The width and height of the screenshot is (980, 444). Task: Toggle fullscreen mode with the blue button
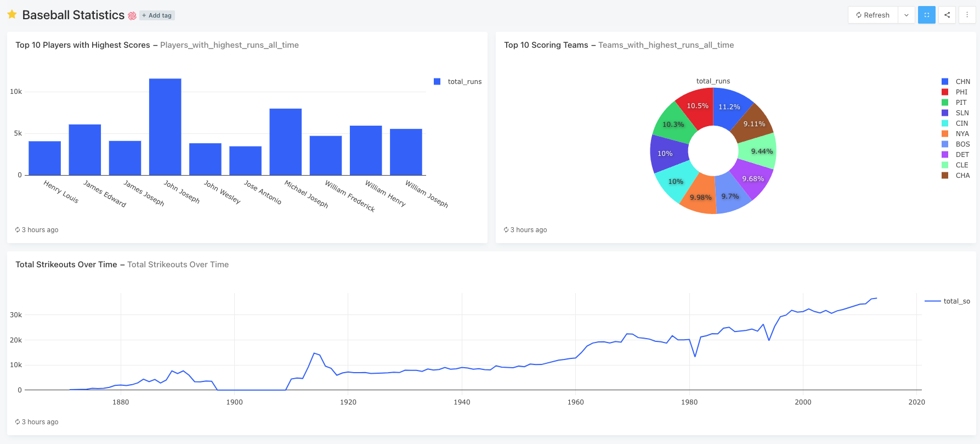point(926,15)
